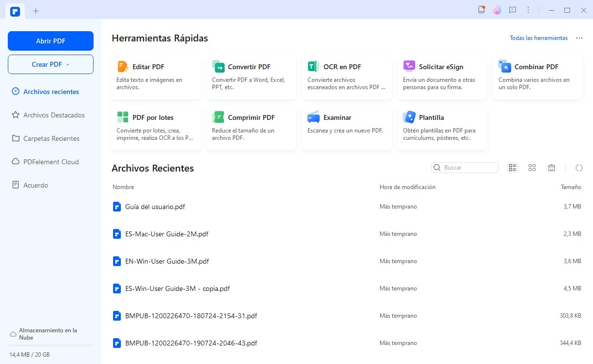
Task: Click the 4,5 MB size value
Action: click(x=572, y=288)
